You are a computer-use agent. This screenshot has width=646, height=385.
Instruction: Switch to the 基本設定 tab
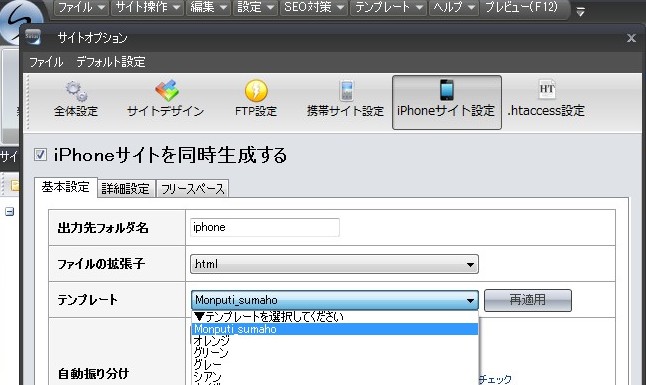pos(66,187)
